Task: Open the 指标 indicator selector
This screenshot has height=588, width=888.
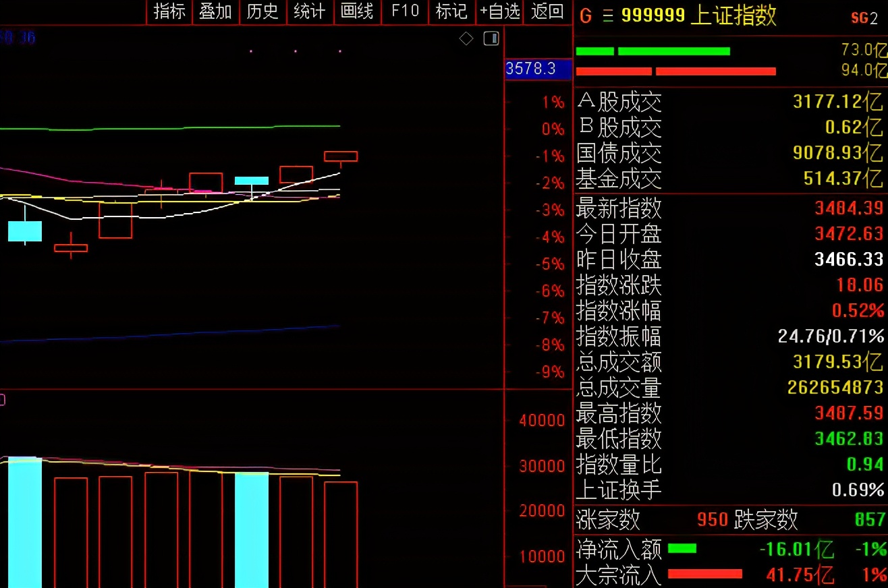Action: click(168, 11)
